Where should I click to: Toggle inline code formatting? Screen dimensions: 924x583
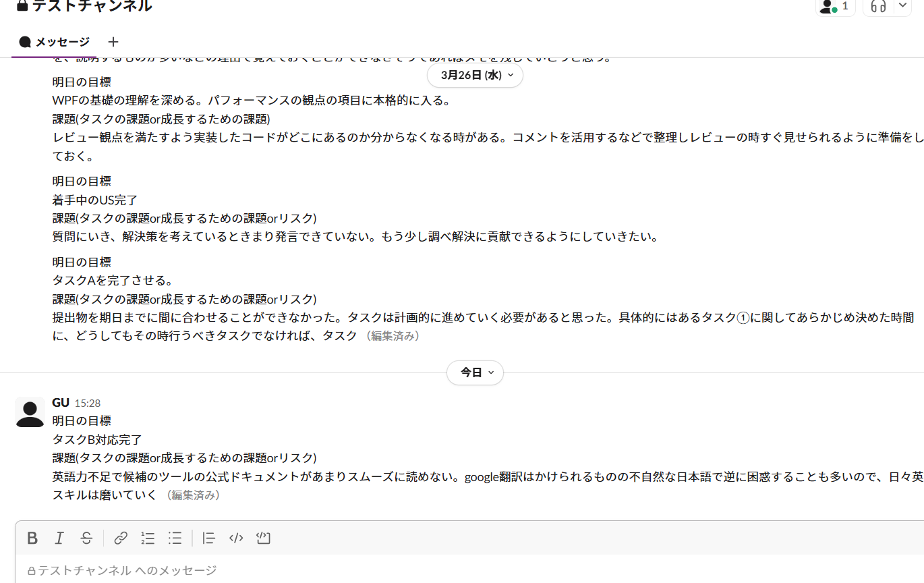pos(235,538)
